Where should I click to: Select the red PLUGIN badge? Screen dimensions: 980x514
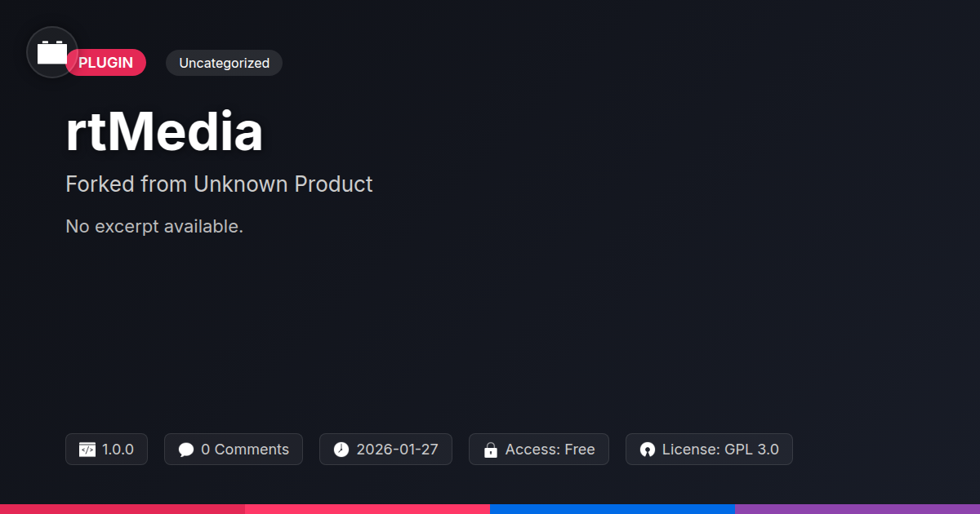(x=106, y=63)
